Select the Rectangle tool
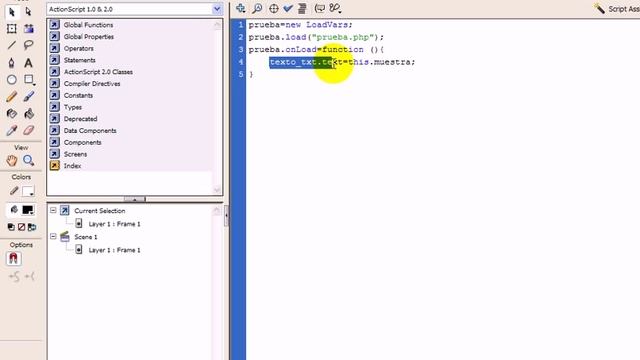 pyautogui.click(x=29, y=80)
